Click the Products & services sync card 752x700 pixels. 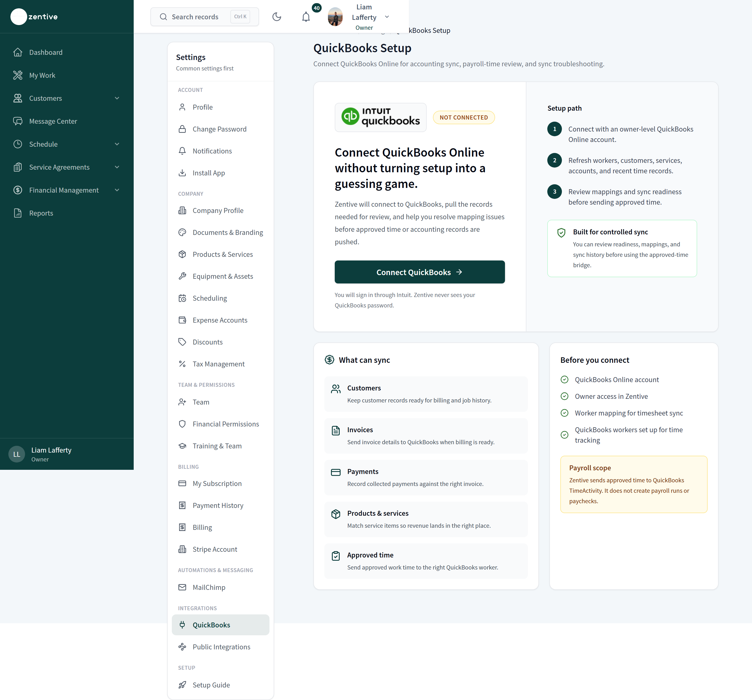point(426,519)
